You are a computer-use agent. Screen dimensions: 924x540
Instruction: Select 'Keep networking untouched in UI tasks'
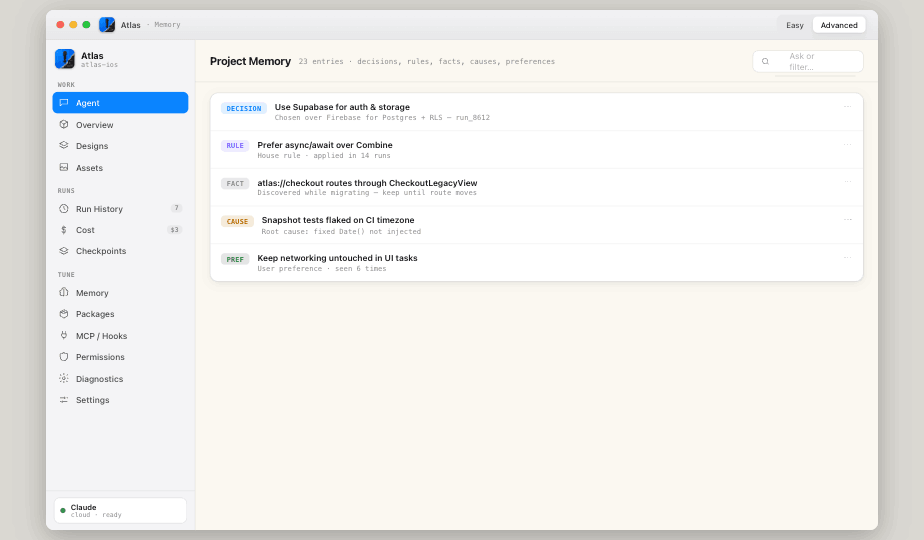click(537, 263)
